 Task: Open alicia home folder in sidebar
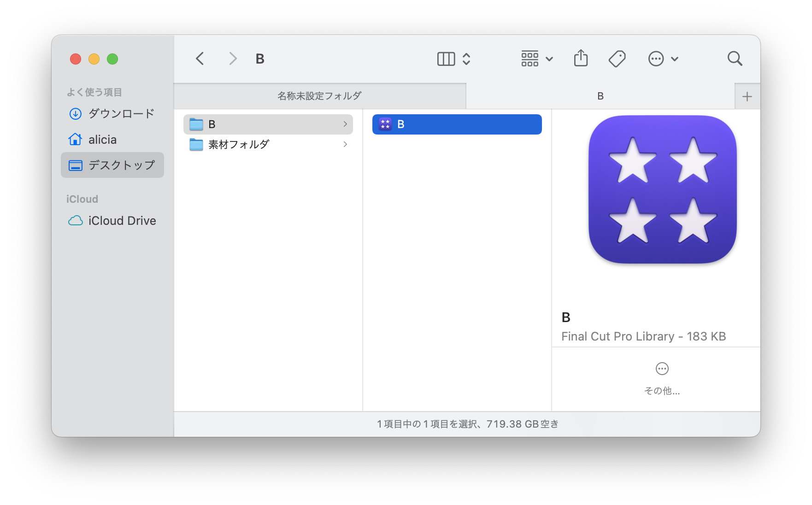112,139
